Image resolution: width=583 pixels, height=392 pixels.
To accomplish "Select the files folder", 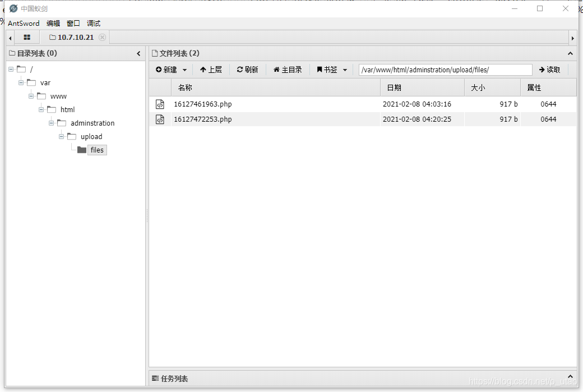I will coord(97,150).
